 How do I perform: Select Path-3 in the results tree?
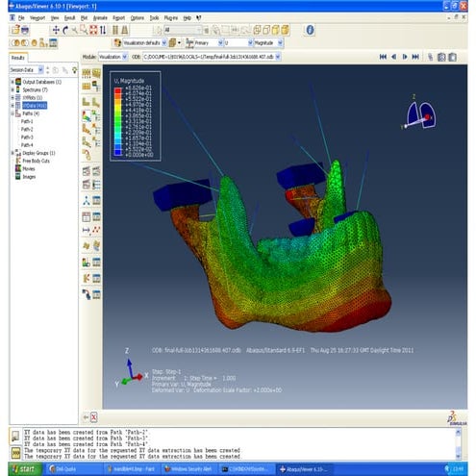pyautogui.click(x=27, y=138)
